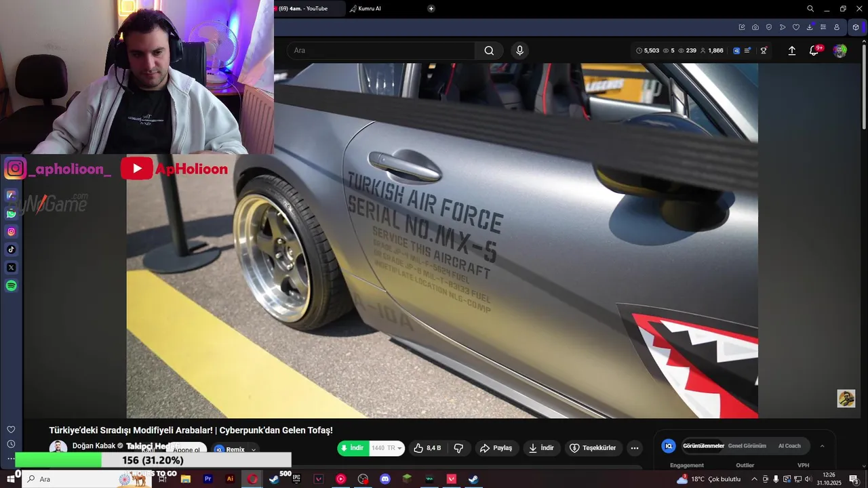Click the Opera shield privacy icon

[769, 27]
